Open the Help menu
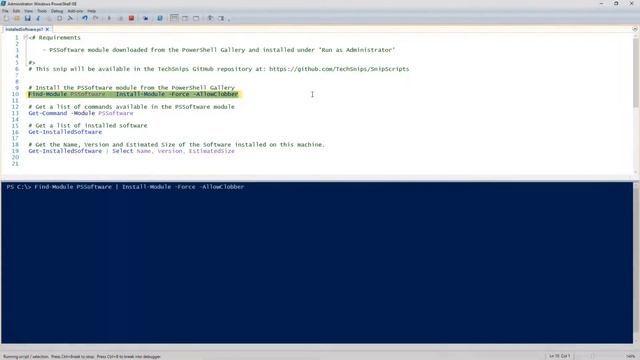 91,11
